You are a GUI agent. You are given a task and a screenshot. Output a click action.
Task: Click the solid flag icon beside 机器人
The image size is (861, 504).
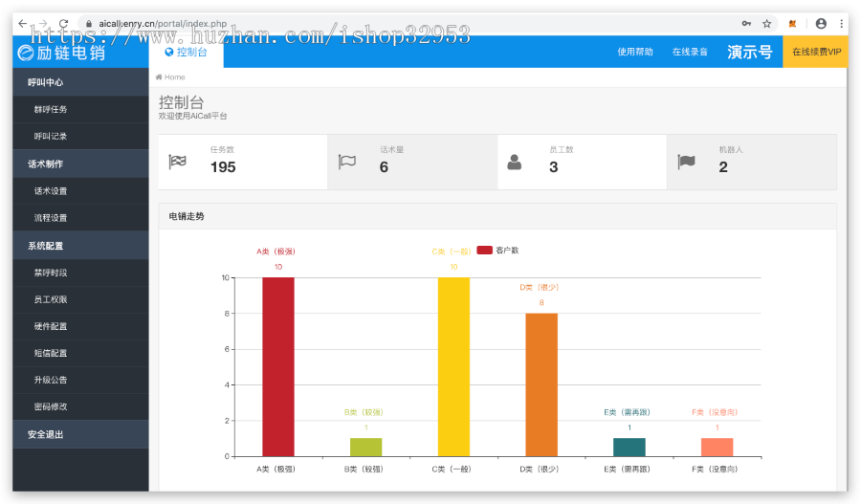click(686, 162)
